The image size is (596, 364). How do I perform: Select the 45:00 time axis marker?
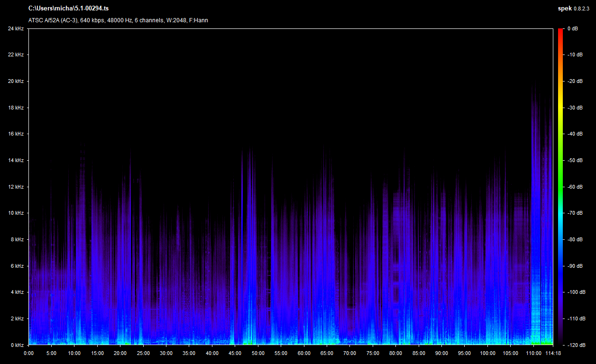tap(235, 353)
